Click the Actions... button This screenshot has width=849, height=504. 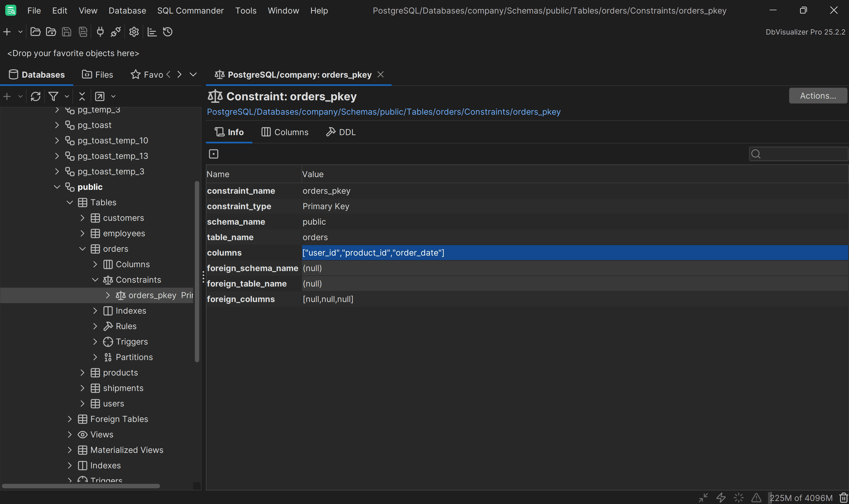point(818,96)
